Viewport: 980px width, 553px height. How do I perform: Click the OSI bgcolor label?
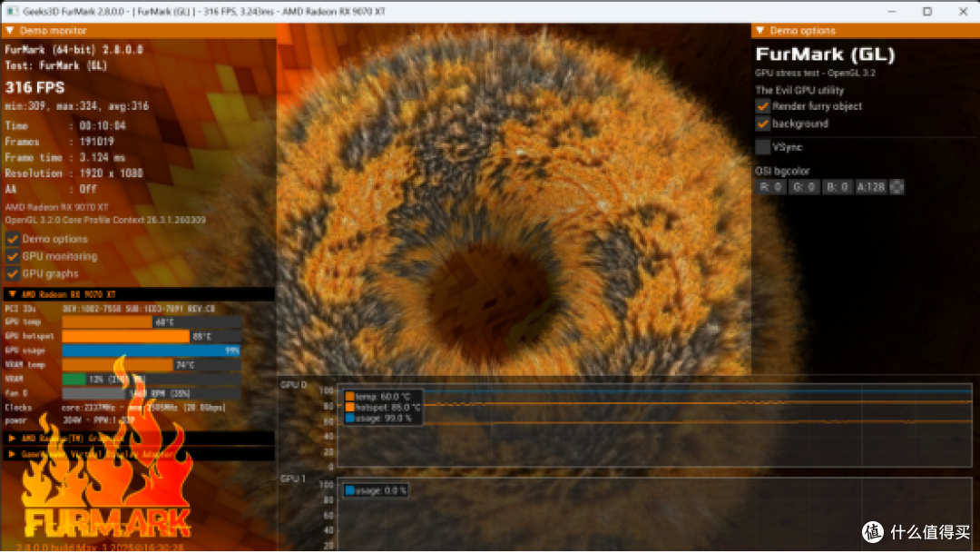[782, 171]
